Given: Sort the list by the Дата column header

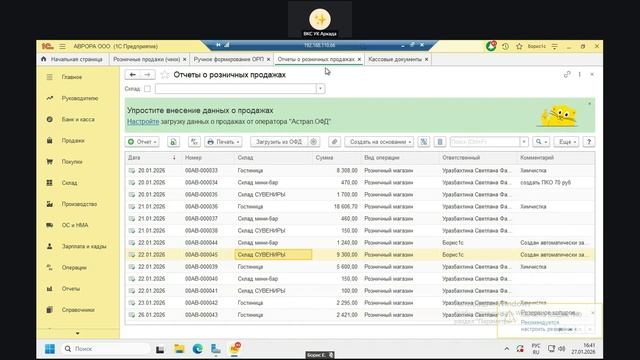Looking at the screenshot, I should (x=152, y=158).
